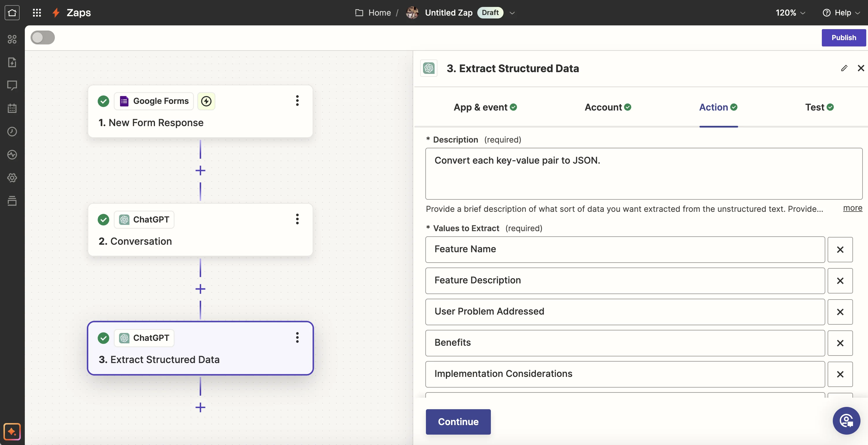
Task: Open the chat support bubble icon
Action: (846, 420)
